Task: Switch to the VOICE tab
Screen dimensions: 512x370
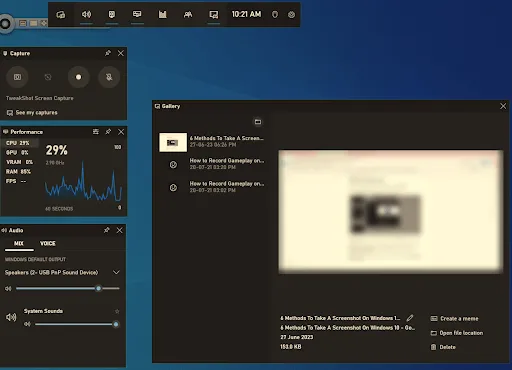Action: (48, 243)
